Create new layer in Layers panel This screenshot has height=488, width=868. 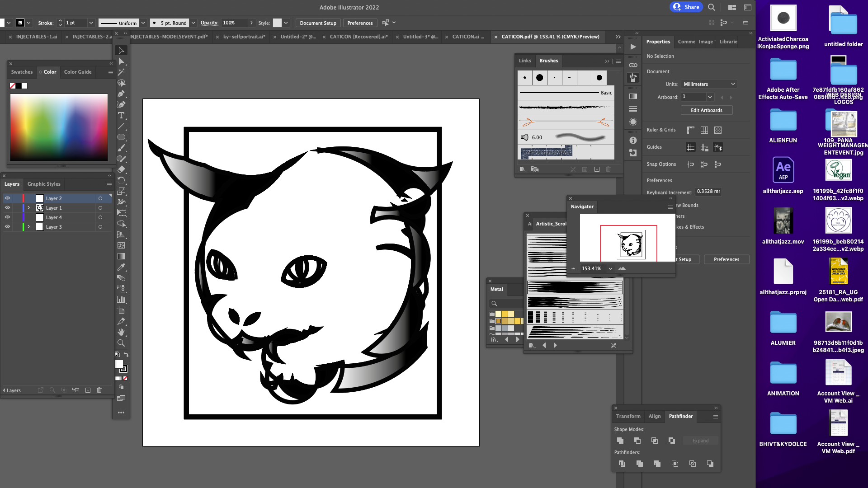click(88, 390)
